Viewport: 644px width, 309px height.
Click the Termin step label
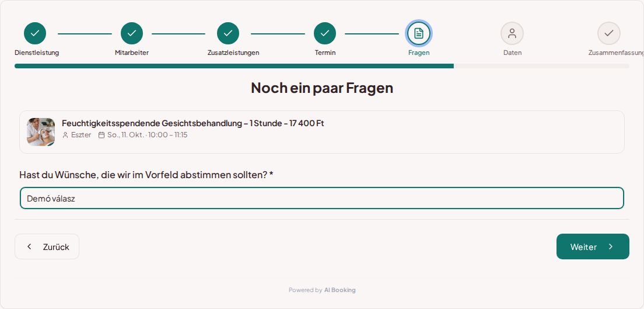coord(325,53)
